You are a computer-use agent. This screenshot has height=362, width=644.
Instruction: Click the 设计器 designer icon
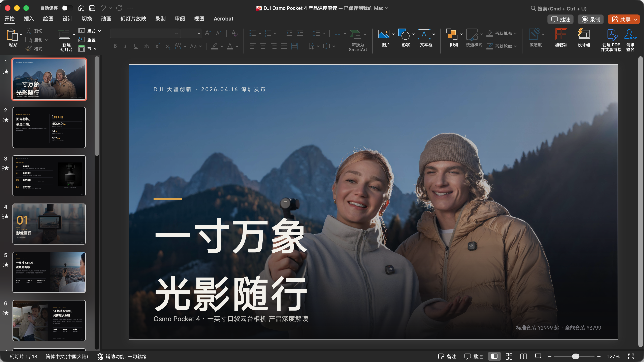(x=584, y=34)
